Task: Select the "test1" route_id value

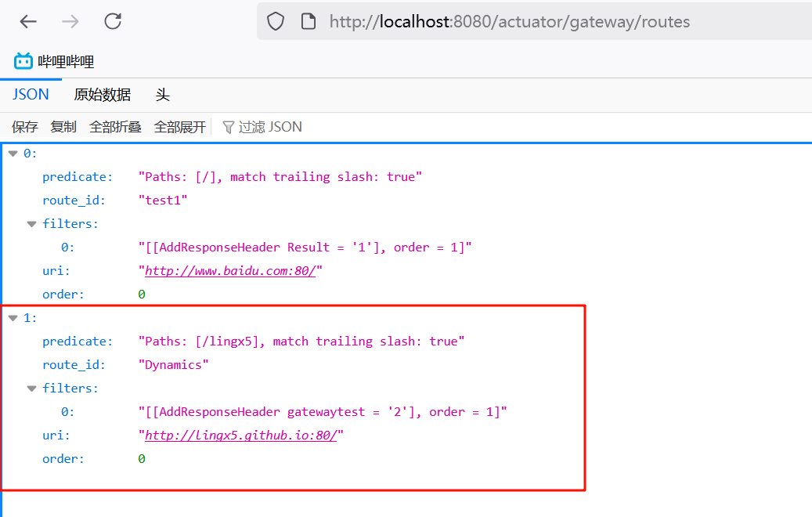Action: (x=163, y=201)
